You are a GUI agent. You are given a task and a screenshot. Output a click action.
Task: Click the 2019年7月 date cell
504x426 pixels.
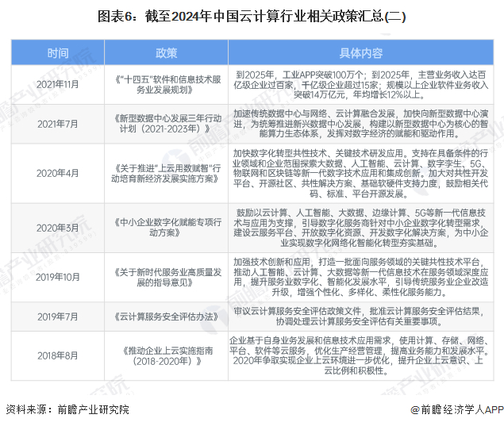(x=57, y=317)
